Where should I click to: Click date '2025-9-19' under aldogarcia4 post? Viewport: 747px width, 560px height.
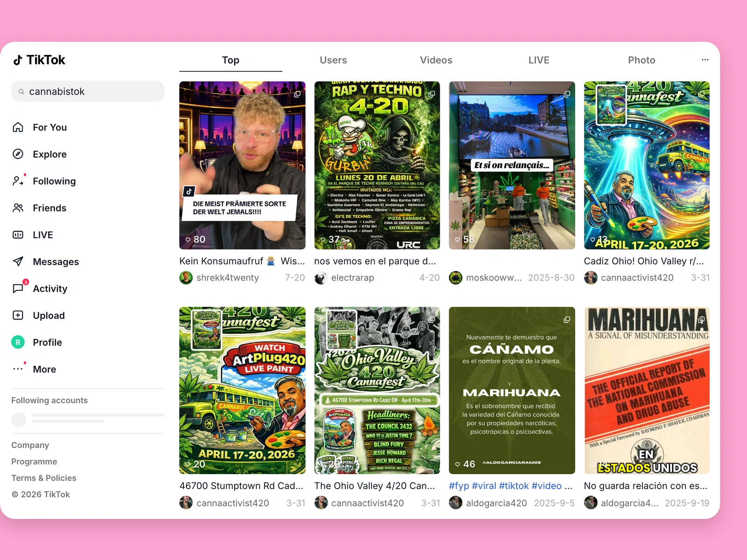click(x=687, y=503)
